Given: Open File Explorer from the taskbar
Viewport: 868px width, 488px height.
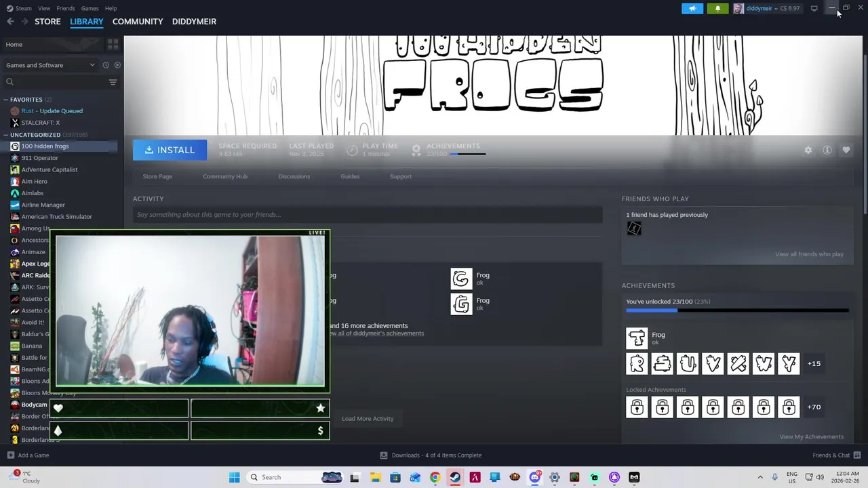Looking at the screenshot, I should tap(375, 477).
